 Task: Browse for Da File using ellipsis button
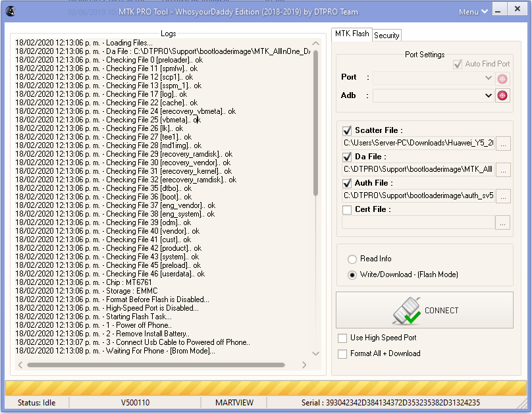[x=503, y=169]
